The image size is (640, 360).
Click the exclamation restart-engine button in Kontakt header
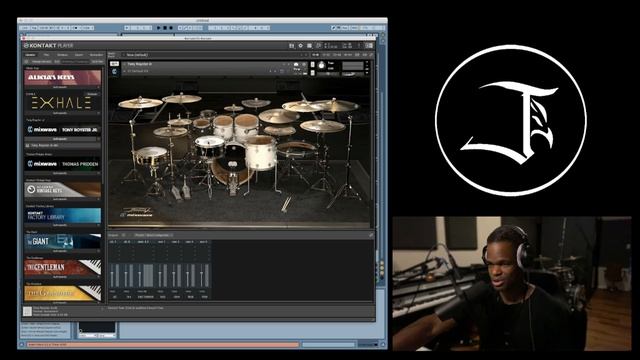tap(359, 46)
